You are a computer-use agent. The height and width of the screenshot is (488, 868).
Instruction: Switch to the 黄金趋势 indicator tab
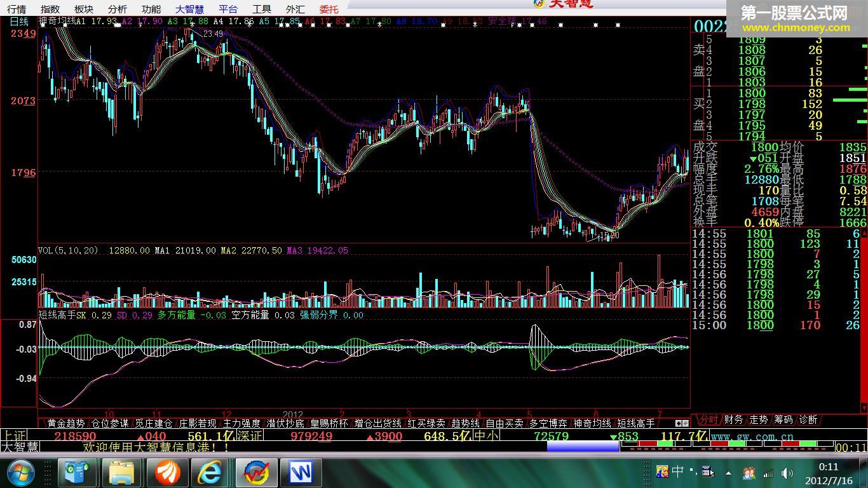click(65, 423)
